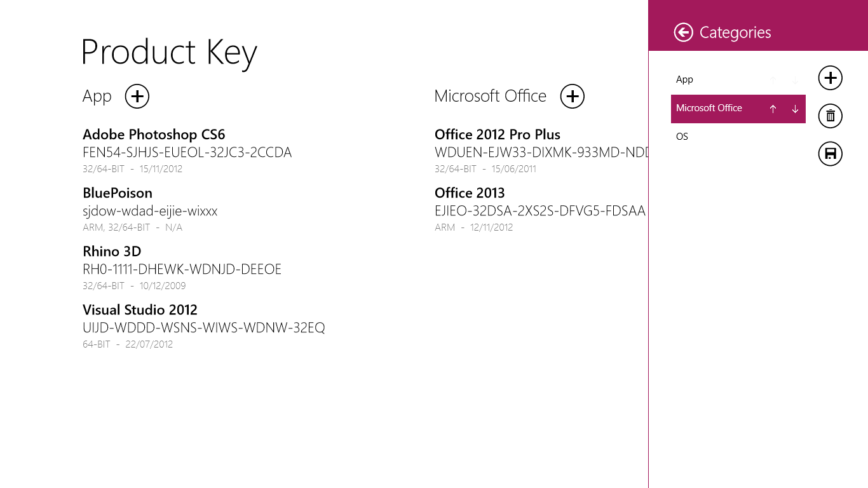Move Microsoft Office category up
This screenshot has width=868, height=488.
click(x=773, y=109)
